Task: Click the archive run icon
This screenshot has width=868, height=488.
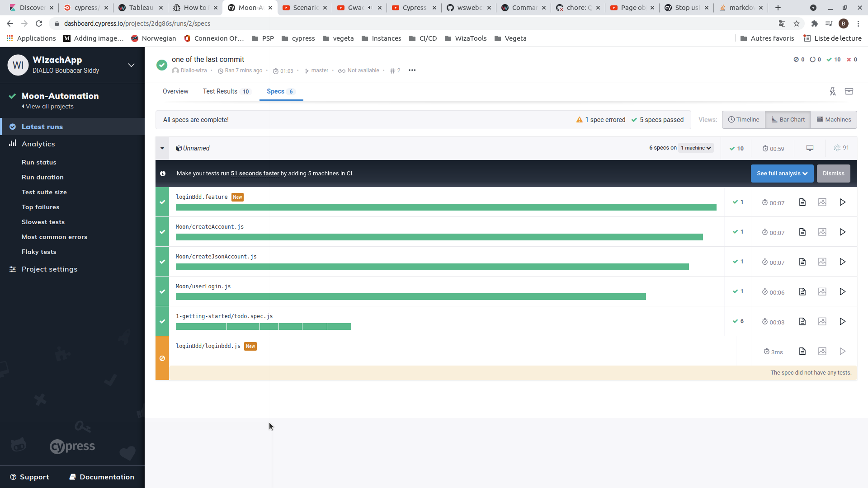Action: (x=849, y=91)
